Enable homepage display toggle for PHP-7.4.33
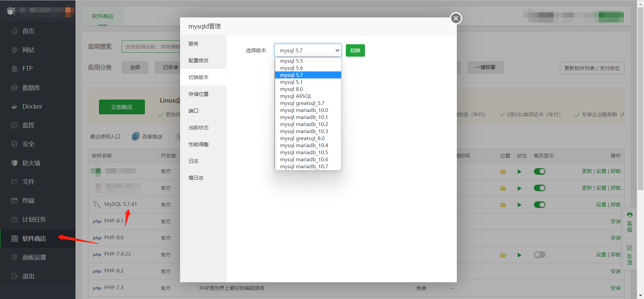 [x=539, y=255]
